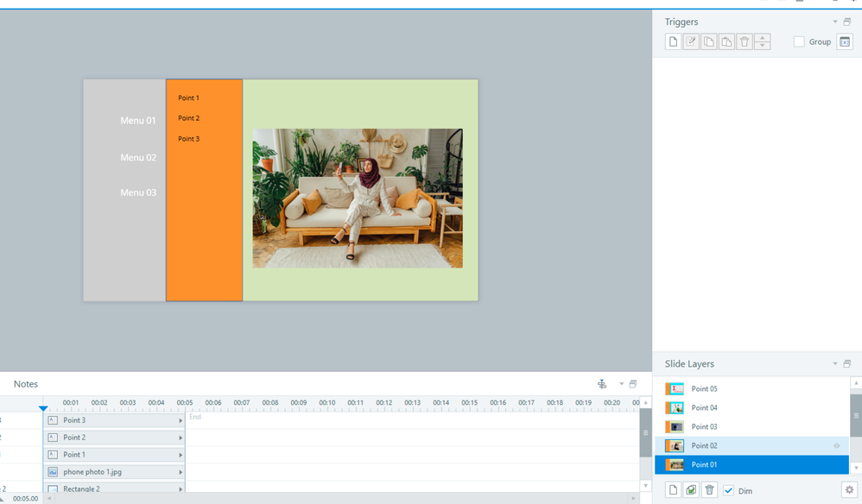862x504 pixels.
Task: Enable the Group checkbox in Triggers
Action: point(799,42)
